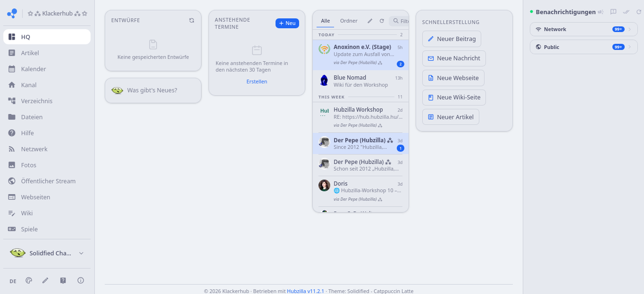644x294 pixels.
Task: Click Doris's avatar photo
Action: click(x=324, y=185)
